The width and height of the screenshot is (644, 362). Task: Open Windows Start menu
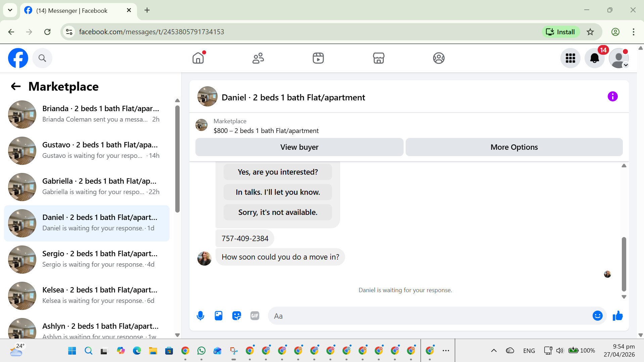(x=72, y=351)
